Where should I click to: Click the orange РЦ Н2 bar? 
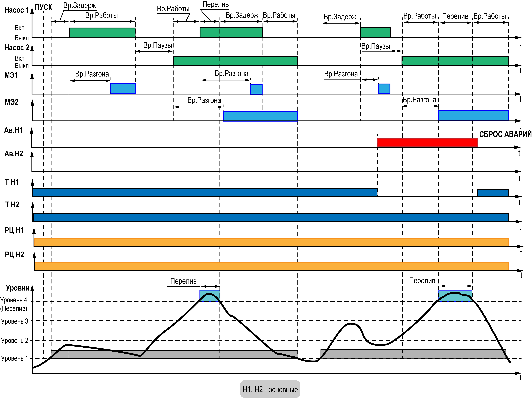[x=272, y=266]
